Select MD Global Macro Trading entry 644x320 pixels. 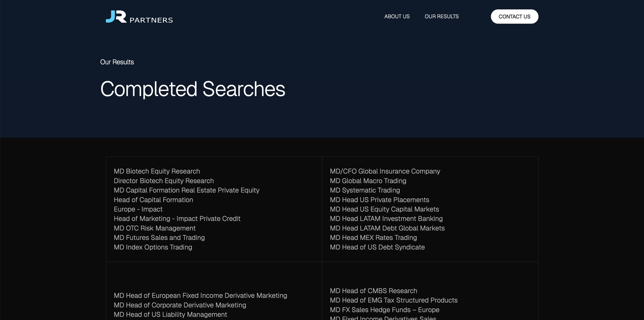(x=368, y=181)
